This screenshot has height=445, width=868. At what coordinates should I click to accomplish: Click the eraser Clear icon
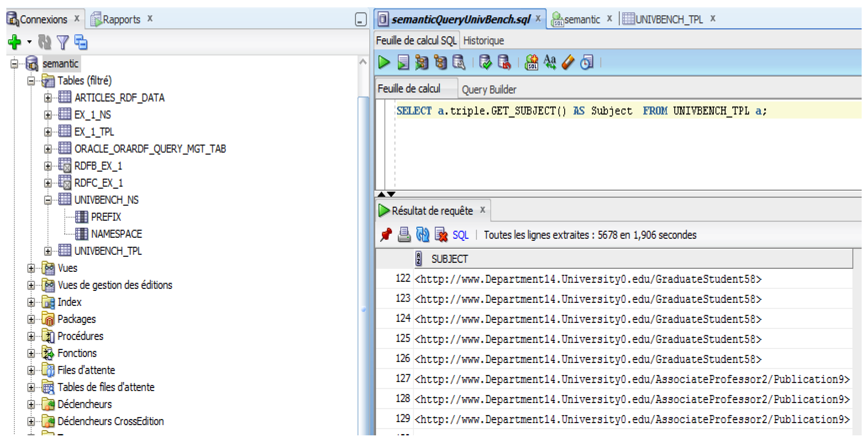568,62
